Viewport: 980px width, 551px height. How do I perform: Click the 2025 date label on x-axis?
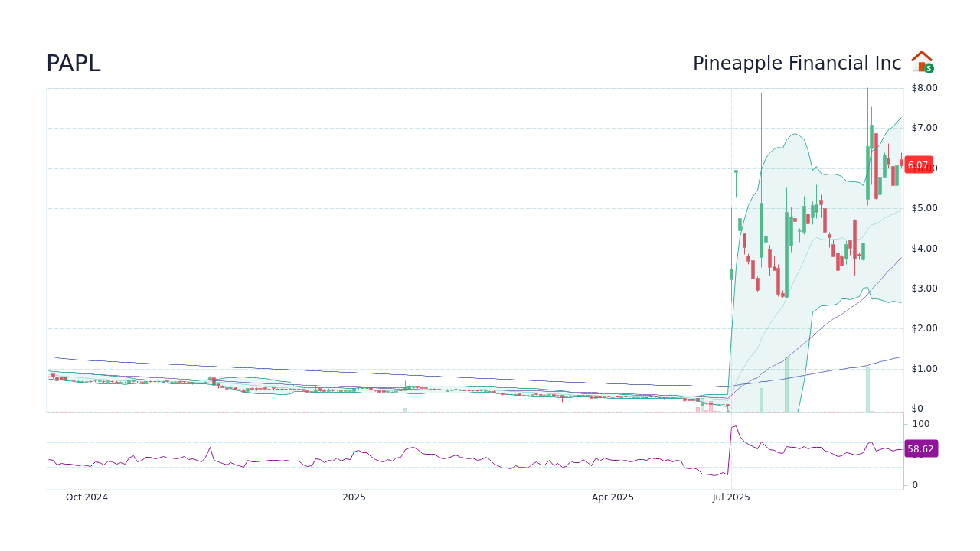tap(354, 497)
